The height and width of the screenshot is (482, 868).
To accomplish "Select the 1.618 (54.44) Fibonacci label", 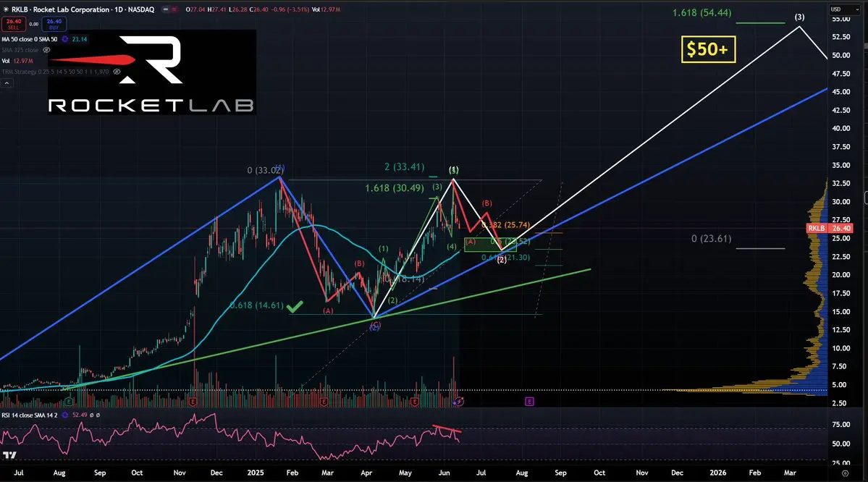I will [701, 13].
